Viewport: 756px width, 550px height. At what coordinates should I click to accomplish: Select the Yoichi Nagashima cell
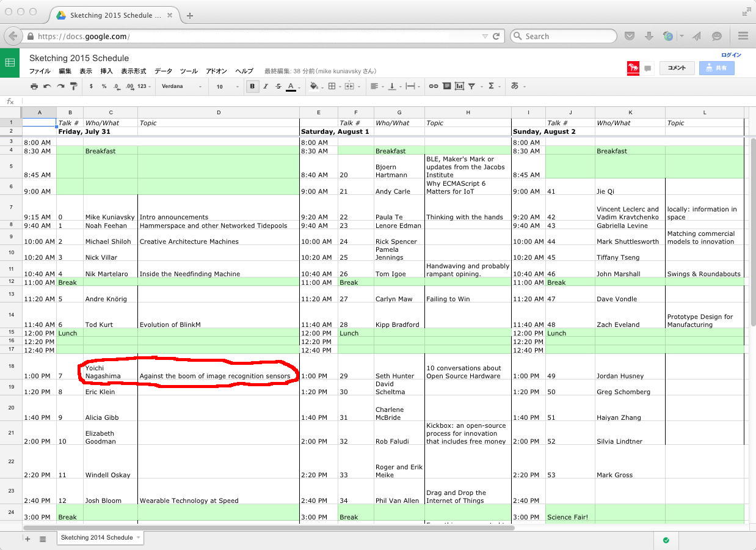pos(111,367)
